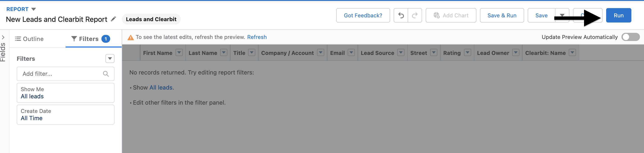Open the Create Date All Time filter
644x153 pixels.
pyautogui.click(x=66, y=115)
